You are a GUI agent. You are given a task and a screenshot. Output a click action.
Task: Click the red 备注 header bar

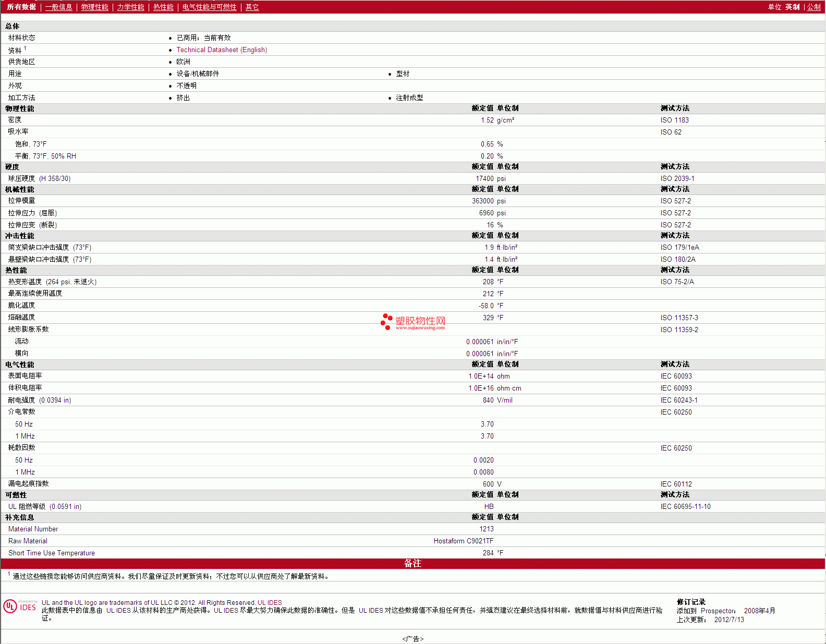click(x=412, y=563)
